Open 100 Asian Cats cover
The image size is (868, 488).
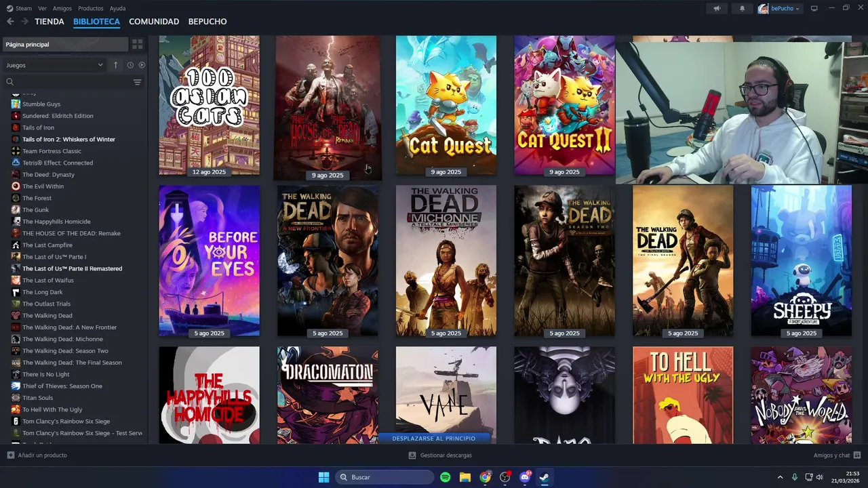point(209,105)
